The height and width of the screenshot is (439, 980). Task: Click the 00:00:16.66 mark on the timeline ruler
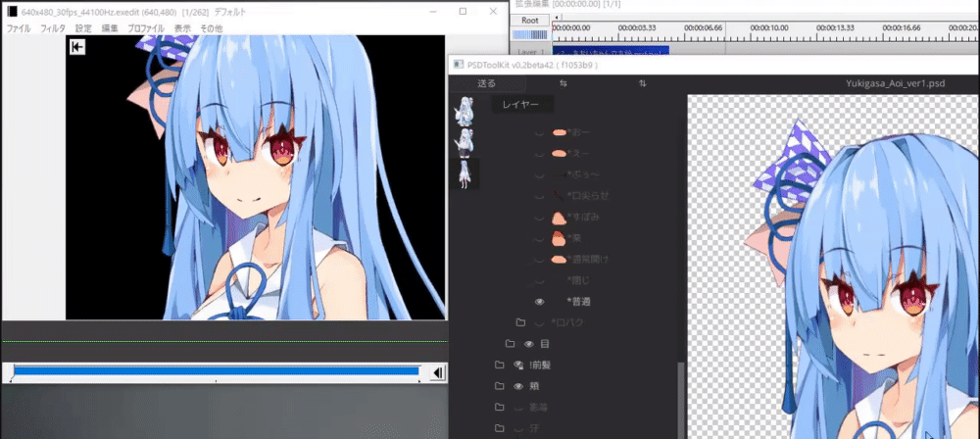pos(902,27)
